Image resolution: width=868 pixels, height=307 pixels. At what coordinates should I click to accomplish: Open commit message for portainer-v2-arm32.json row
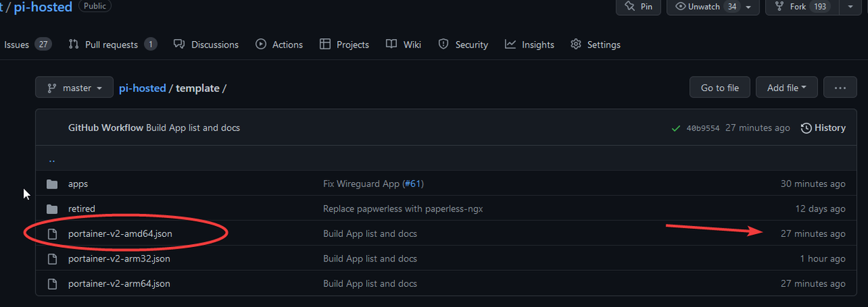[x=370, y=259]
